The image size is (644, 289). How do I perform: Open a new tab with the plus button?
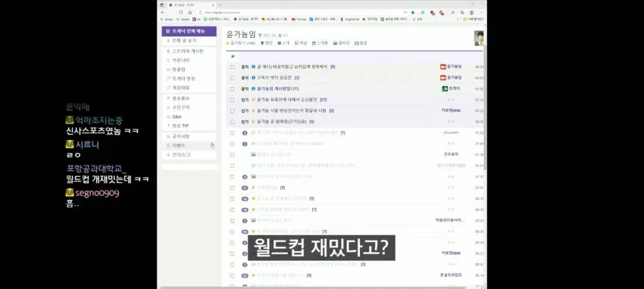click(220, 5)
